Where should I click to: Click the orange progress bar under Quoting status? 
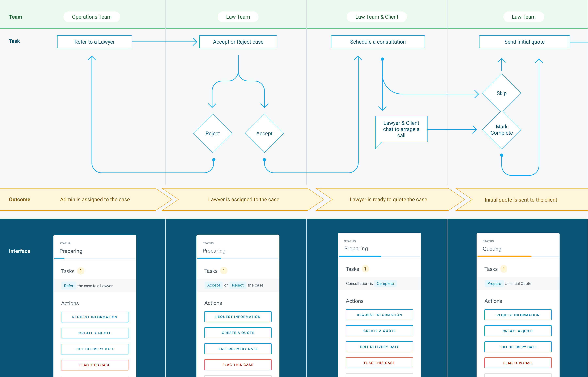[x=504, y=256]
